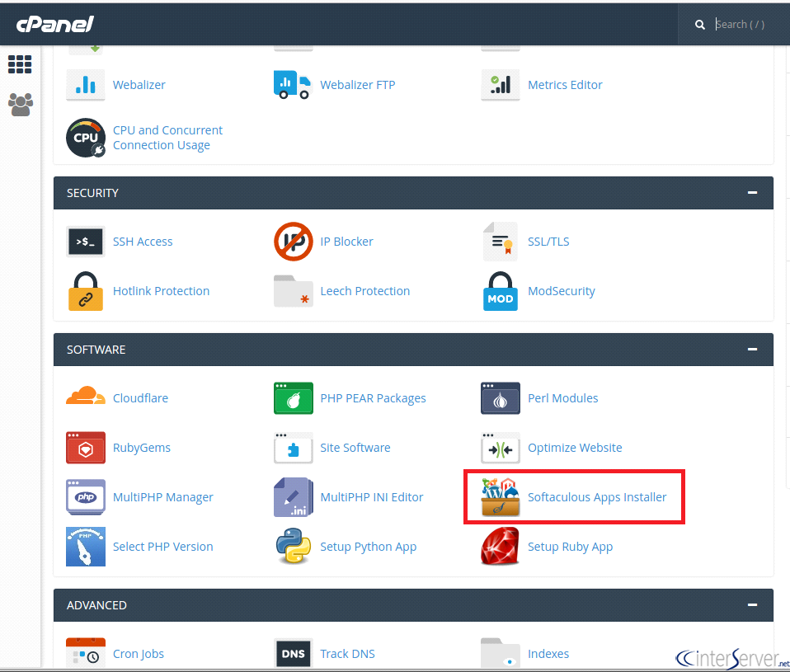Click the search magnifier icon

700,25
